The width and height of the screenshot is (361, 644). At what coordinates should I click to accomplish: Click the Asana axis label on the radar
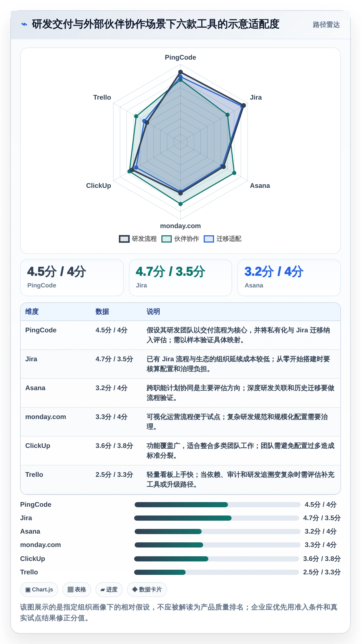tap(260, 186)
